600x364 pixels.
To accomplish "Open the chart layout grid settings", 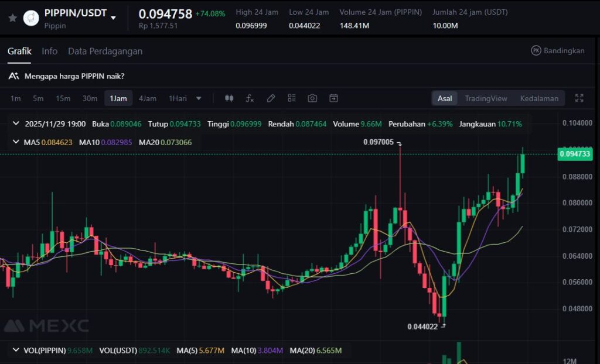I will tap(292, 98).
